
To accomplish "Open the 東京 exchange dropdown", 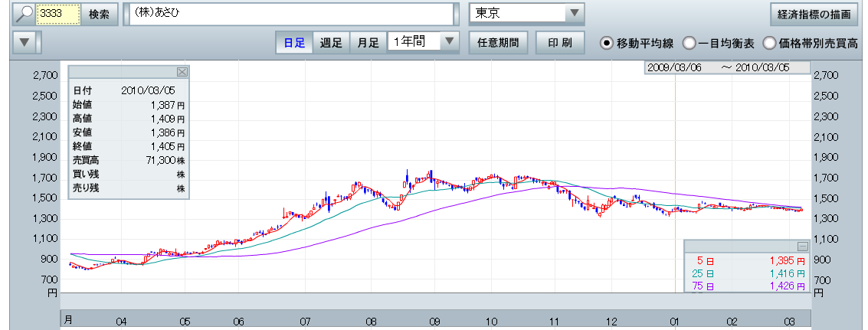I will pyautogui.click(x=573, y=14).
